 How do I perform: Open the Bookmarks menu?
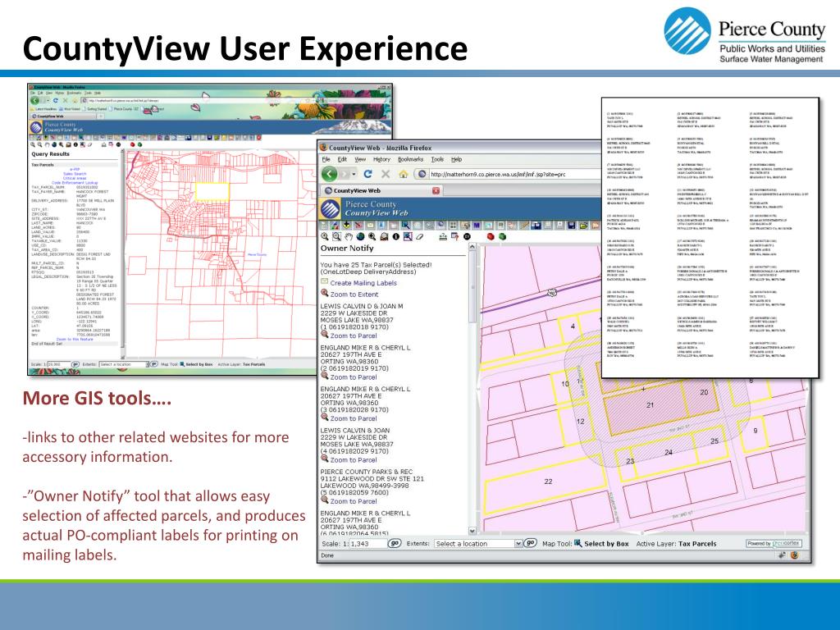pyautogui.click(x=410, y=159)
